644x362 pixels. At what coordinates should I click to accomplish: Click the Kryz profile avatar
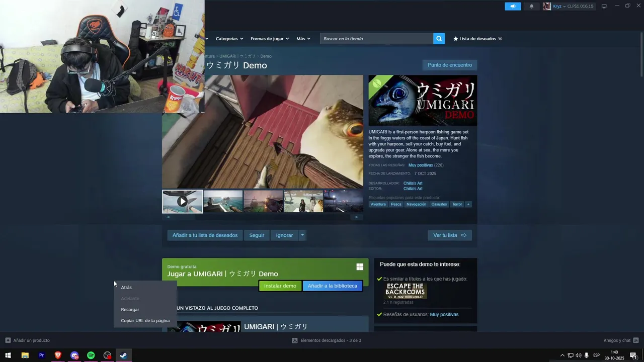tap(547, 6)
